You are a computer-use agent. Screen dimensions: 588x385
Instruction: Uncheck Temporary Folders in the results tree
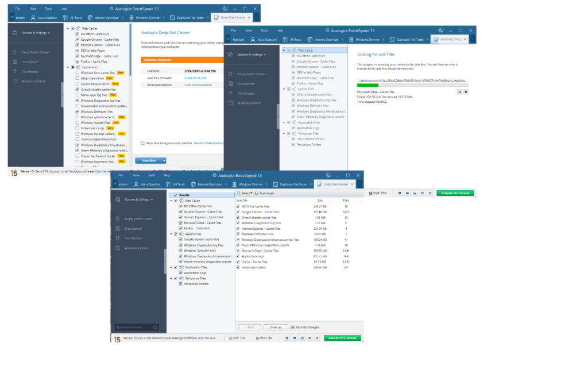click(x=180, y=284)
